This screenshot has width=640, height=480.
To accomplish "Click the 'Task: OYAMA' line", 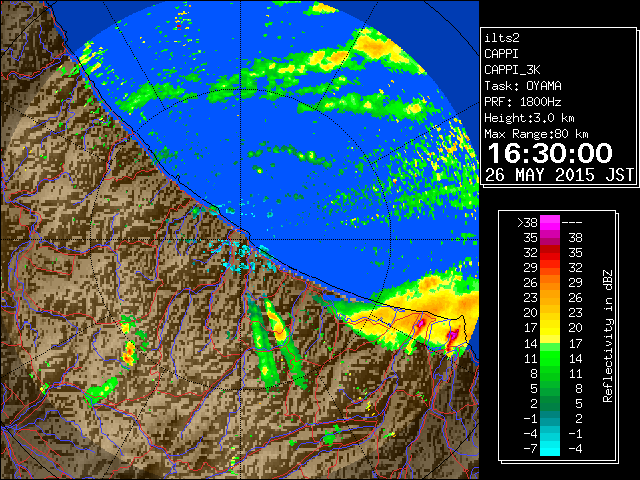I will 523,86.
